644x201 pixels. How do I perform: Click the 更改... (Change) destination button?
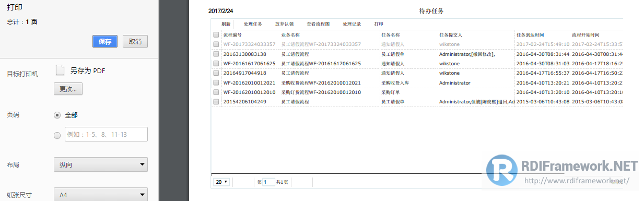click(x=68, y=89)
